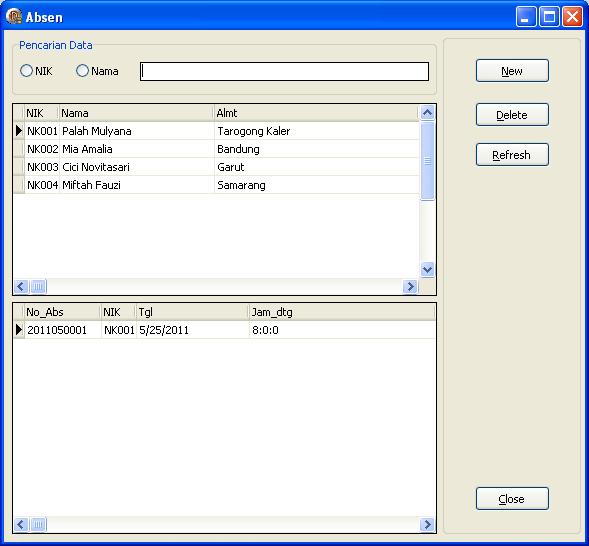589x546 pixels.
Task: Minimize the Absen window
Action: 526,17
